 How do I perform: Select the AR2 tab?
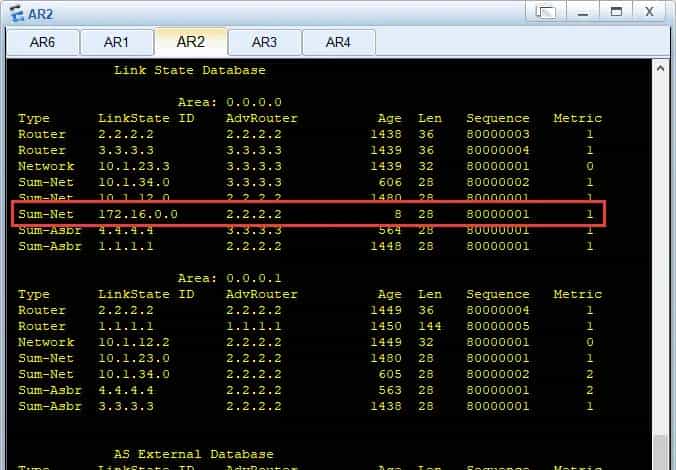coord(190,42)
